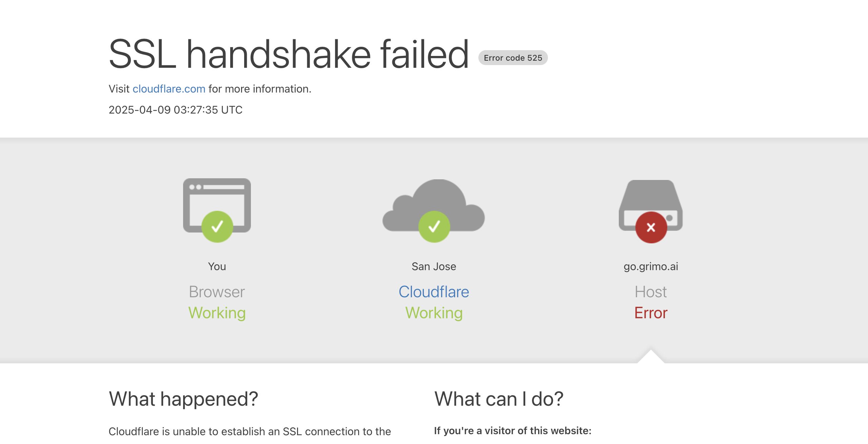Click the UTC timestamp text
The width and height of the screenshot is (868, 444).
point(175,110)
